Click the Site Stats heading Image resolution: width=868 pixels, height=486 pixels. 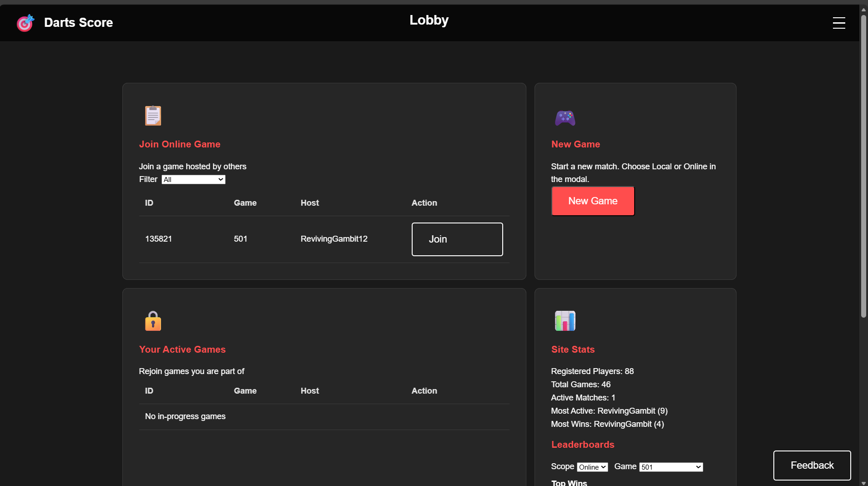pyautogui.click(x=572, y=349)
